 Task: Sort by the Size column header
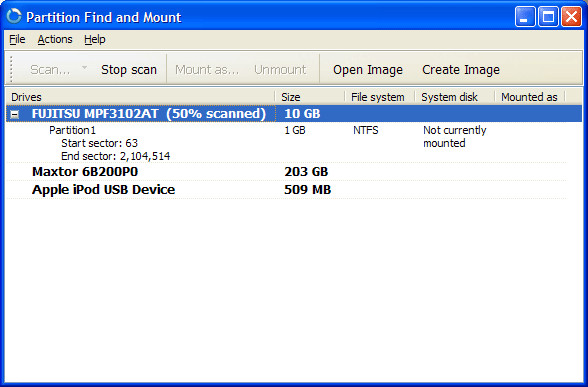310,97
